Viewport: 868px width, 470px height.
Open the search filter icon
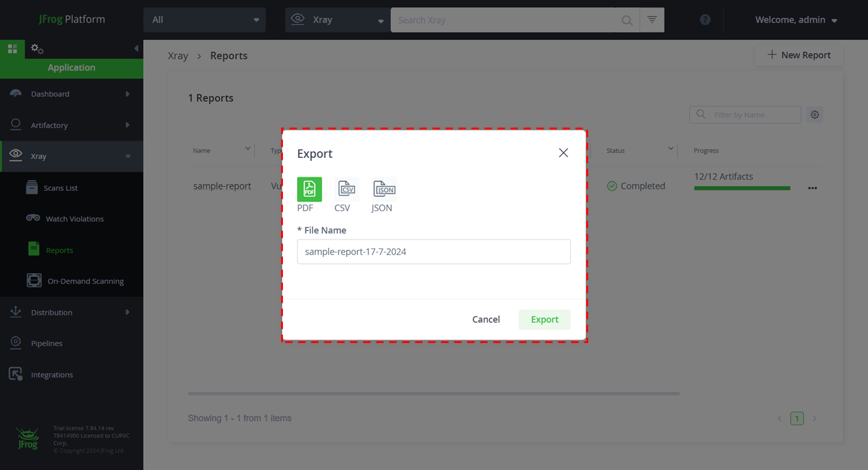652,20
